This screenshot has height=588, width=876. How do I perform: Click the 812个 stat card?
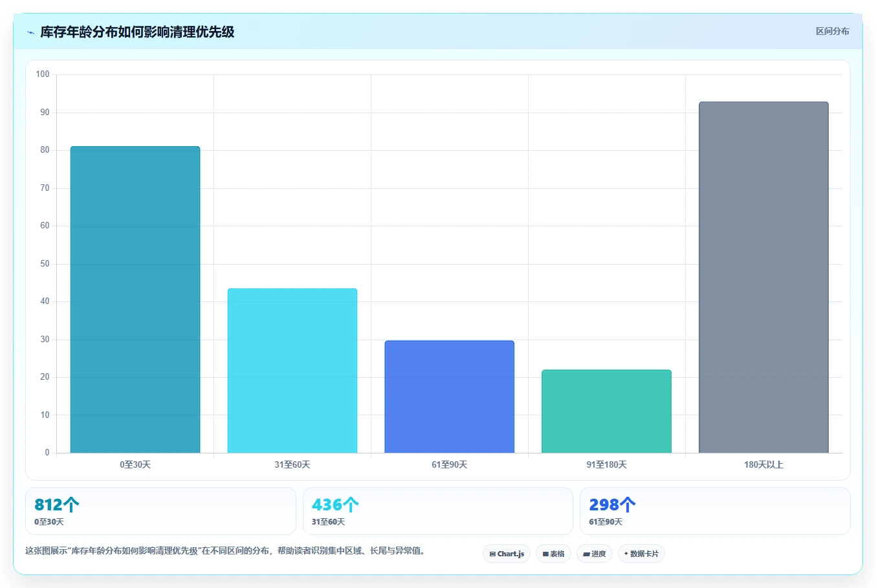click(x=160, y=511)
